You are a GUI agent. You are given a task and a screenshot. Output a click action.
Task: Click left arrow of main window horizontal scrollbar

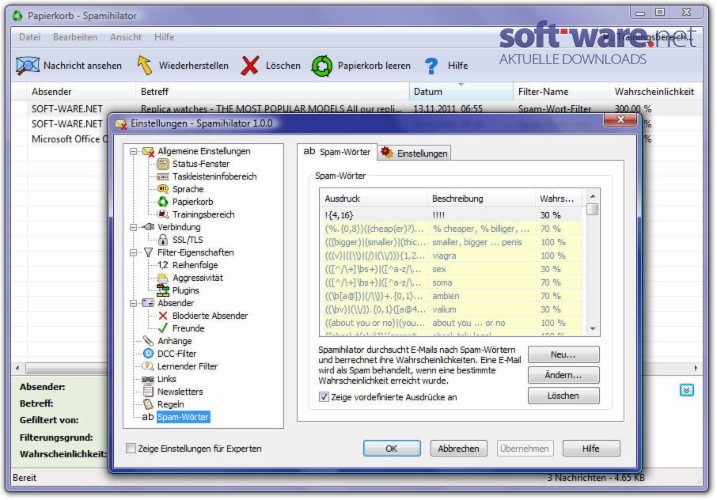[x=17, y=368]
